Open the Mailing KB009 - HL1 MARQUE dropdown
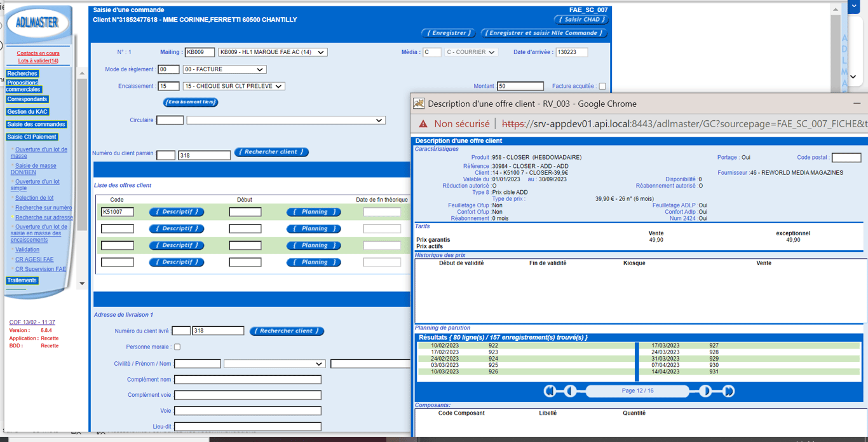Image resolution: width=868 pixels, height=442 pixels. [x=273, y=52]
